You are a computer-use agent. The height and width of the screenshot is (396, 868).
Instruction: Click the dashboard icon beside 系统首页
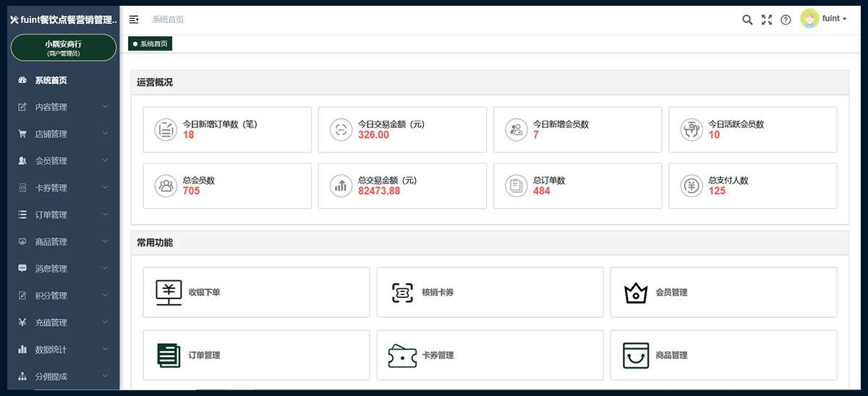click(x=22, y=80)
